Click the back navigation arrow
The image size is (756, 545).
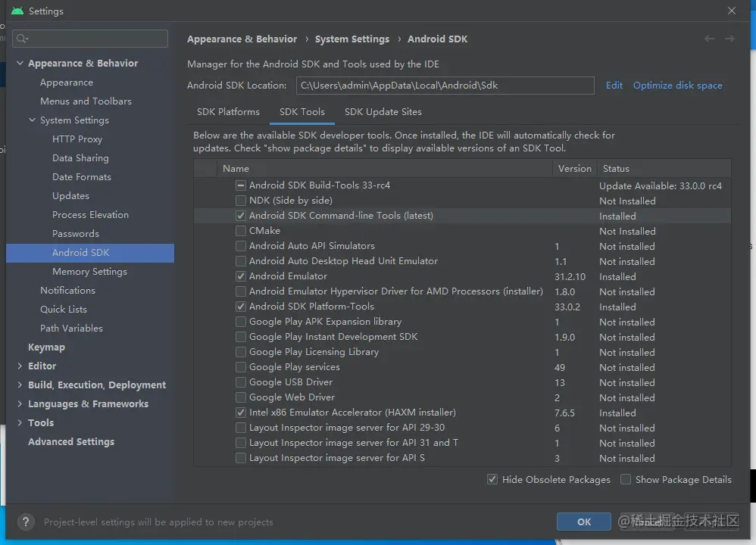709,39
